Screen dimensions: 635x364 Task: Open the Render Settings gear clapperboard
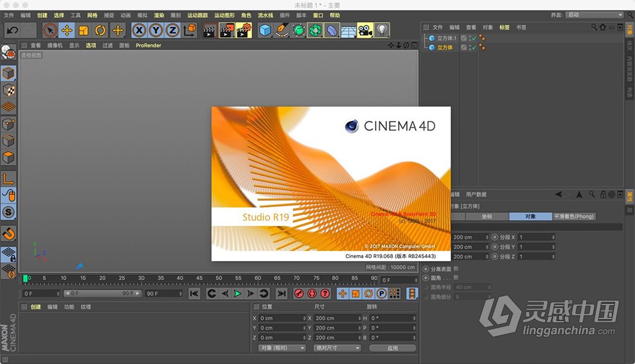coord(243,30)
